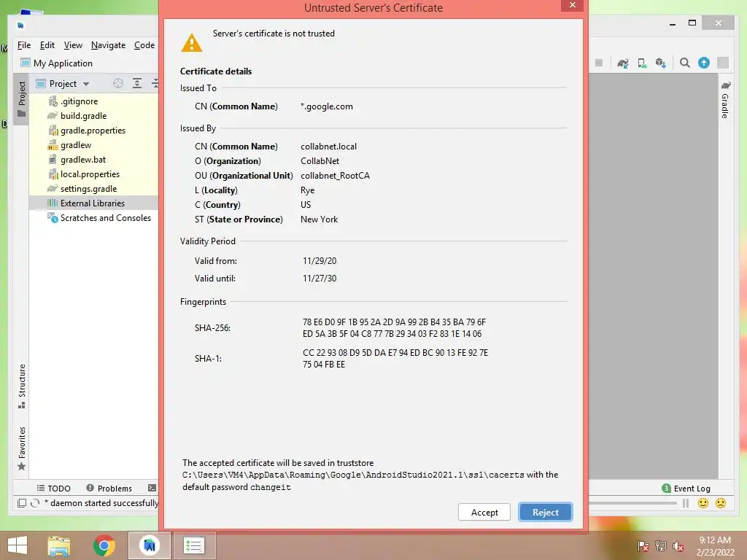Image resolution: width=747 pixels, height=560 pixels.
Task: Select the gradlew.bat file
Action: 83,160
